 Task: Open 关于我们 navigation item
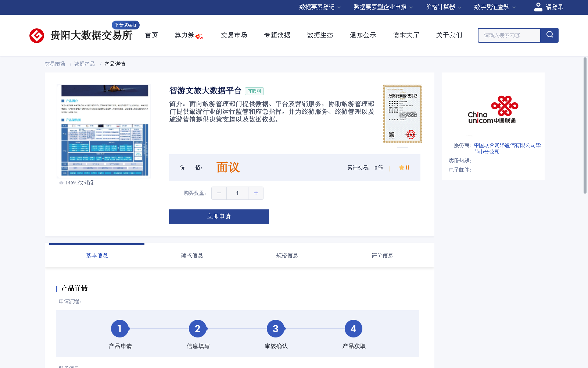[449, 35]
